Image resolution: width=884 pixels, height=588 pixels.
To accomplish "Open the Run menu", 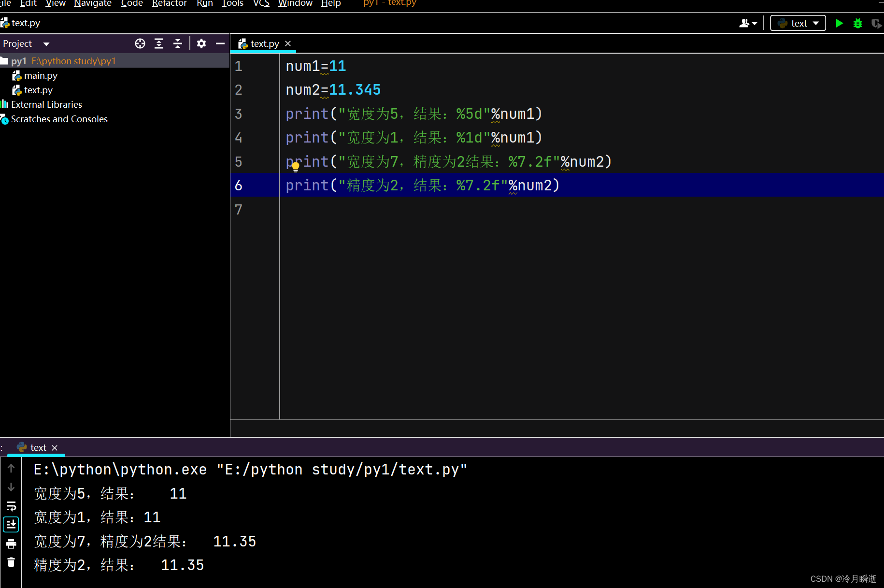I will click(205, 4).
